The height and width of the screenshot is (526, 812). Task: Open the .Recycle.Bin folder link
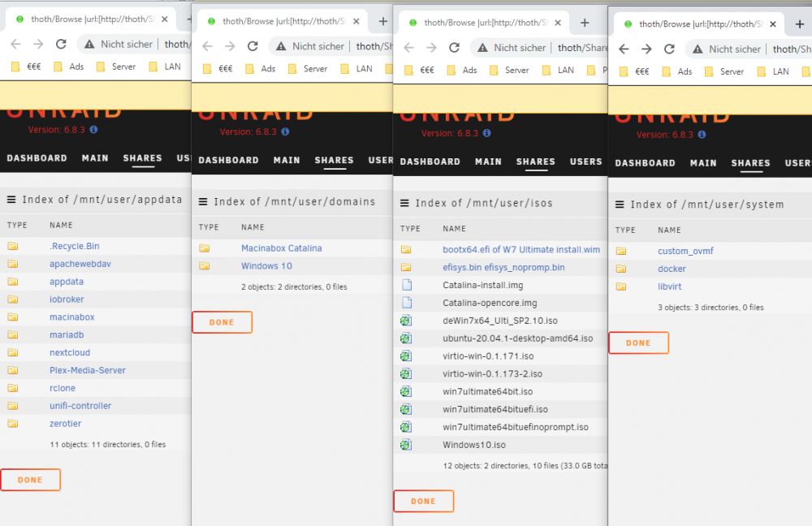(x=75, y=247)
